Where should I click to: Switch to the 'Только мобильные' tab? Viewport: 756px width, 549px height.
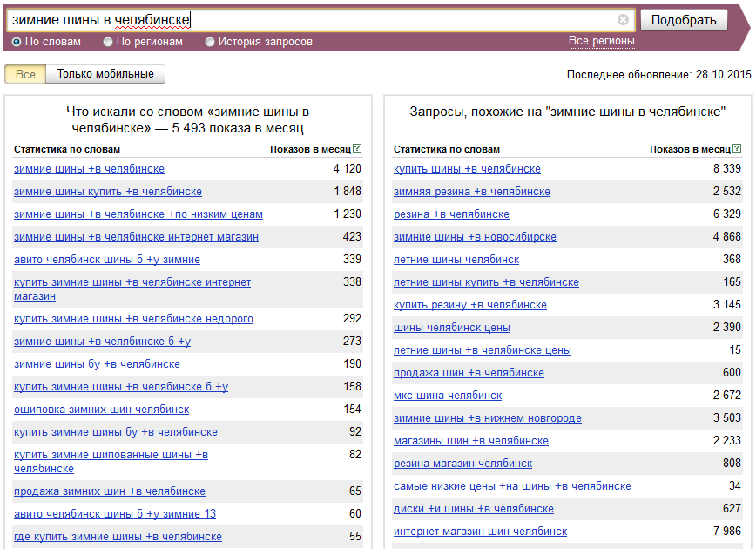105,74
